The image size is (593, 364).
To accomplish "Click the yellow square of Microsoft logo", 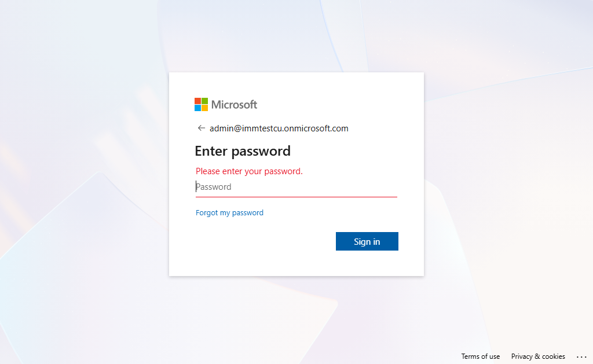I will [x=205, y=108].
